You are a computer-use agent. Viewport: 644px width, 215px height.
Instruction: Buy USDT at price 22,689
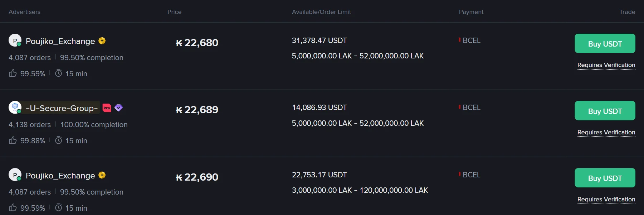click(x=605, y=111)
